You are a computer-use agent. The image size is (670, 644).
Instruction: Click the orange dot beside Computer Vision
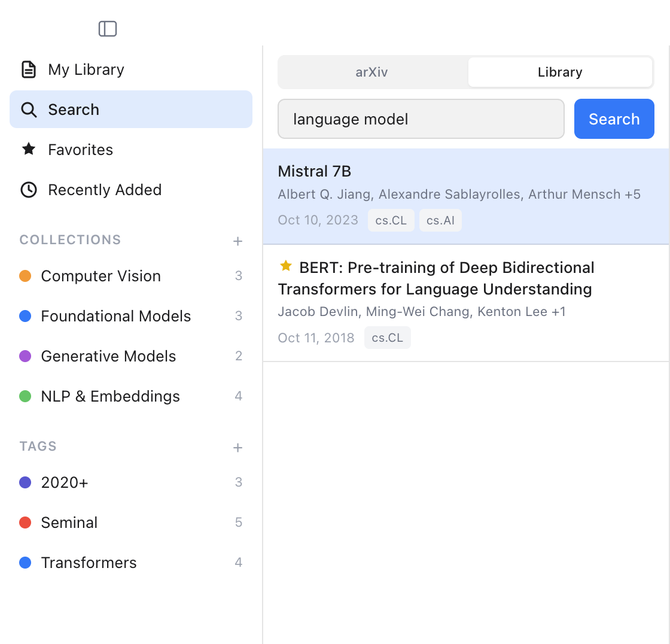[25, 275]
